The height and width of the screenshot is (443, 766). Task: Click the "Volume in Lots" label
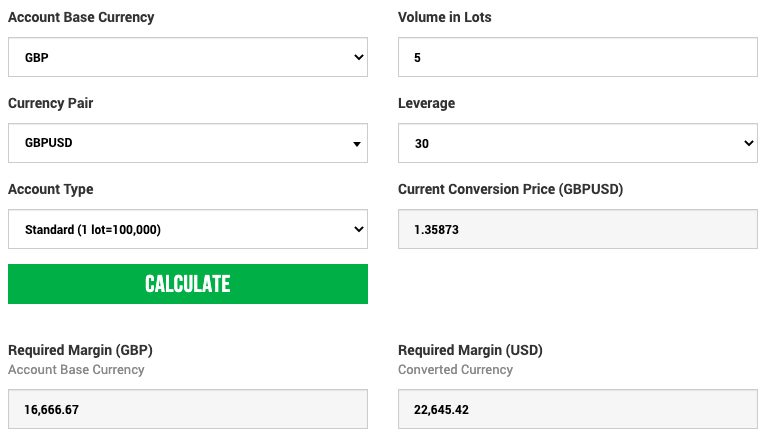point(445,17)
